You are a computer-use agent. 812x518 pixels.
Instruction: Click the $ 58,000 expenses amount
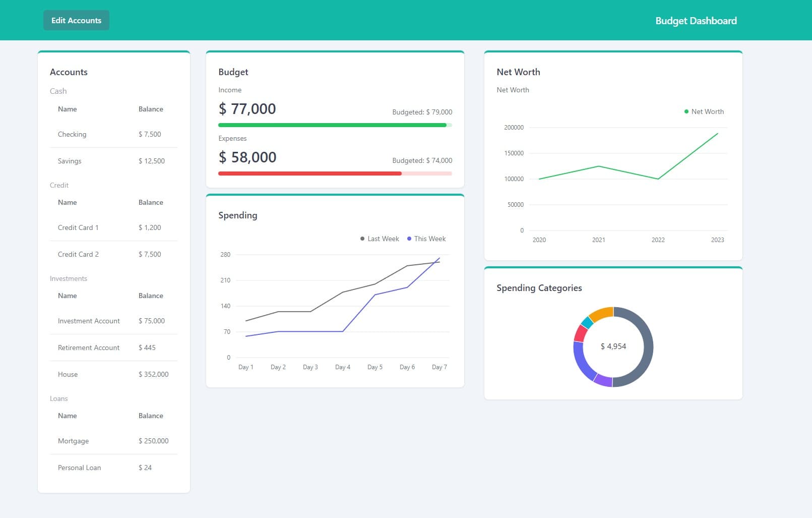coord(247,157)
